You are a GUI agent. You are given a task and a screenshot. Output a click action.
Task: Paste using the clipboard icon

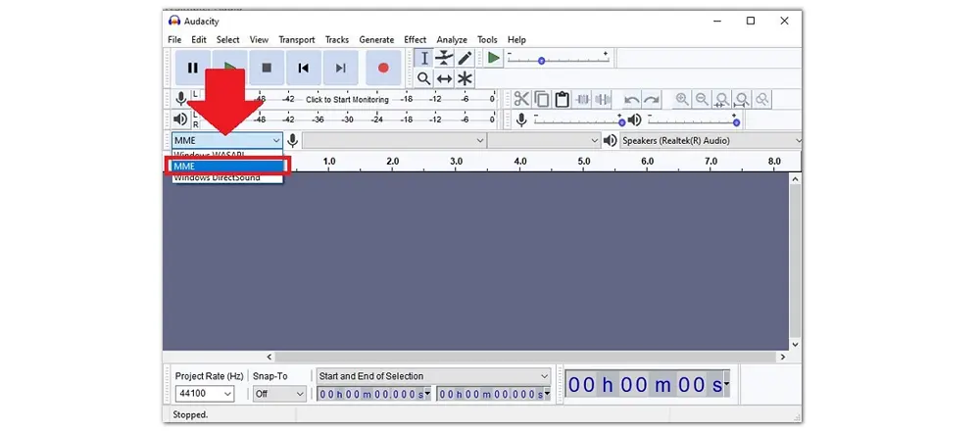(x=562, y=99)
